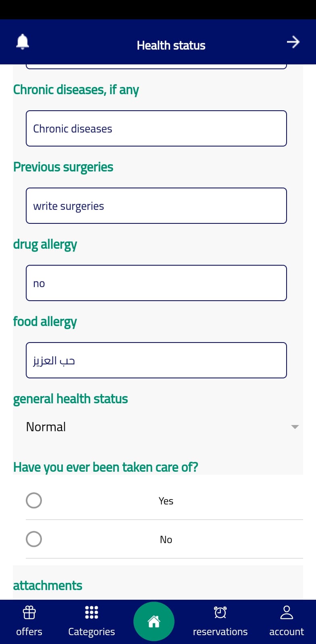Image resolution: width=316 pixels, height=644 pixels.
Task: Select the Yes radio button
Action: pyautogui.click(x=34, y=501)
